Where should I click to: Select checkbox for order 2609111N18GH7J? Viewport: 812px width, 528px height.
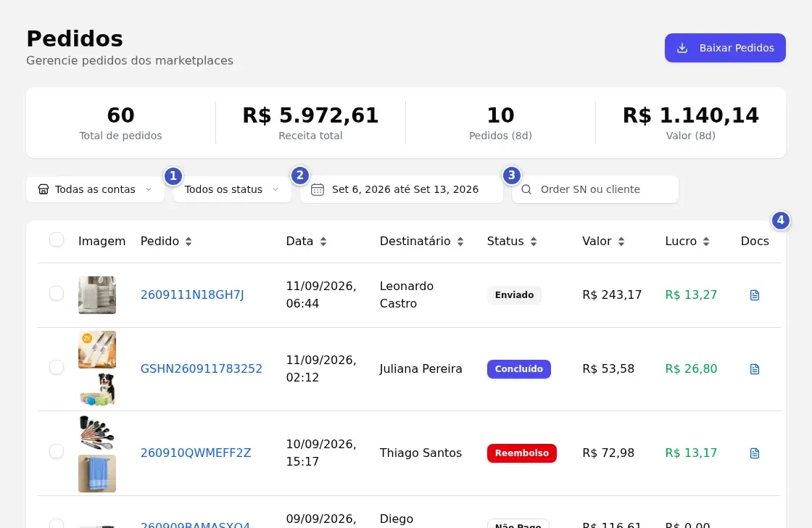[x=57, y=293]
